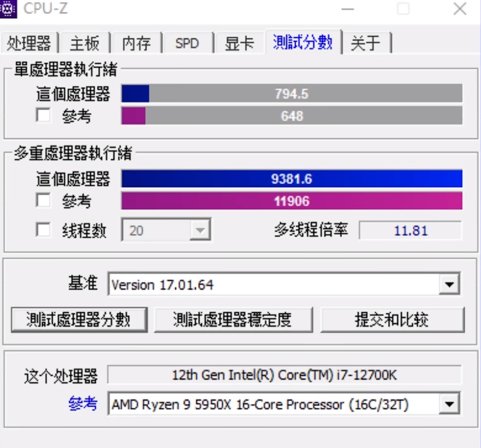Click the multi-thread reference bar showing 11906
The height and width of the screenshot is (448, 481).
click(292, 201)
